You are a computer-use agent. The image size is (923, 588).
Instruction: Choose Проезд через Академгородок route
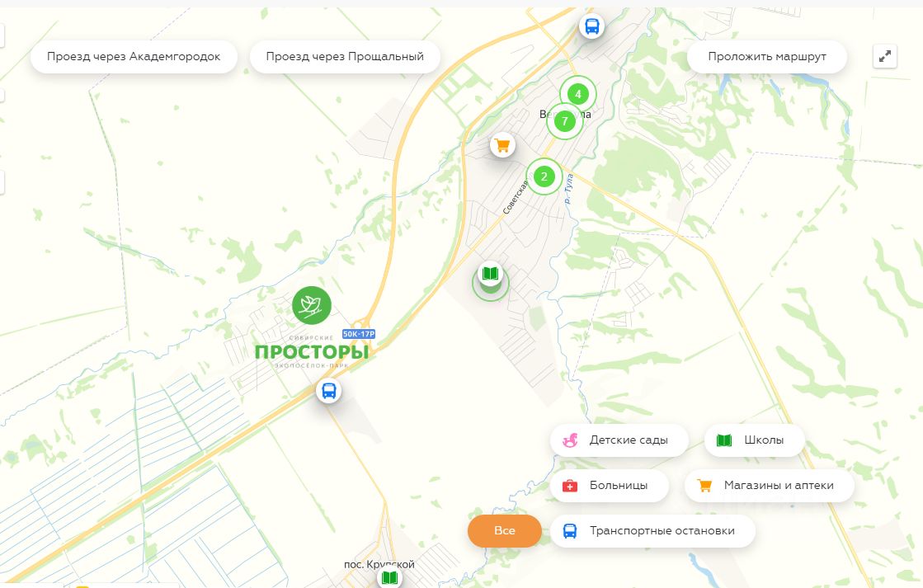[x=134, y=57]
